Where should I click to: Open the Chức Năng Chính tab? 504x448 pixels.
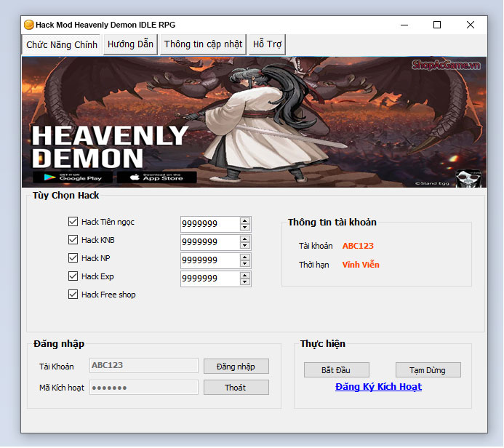pos(61,44)
